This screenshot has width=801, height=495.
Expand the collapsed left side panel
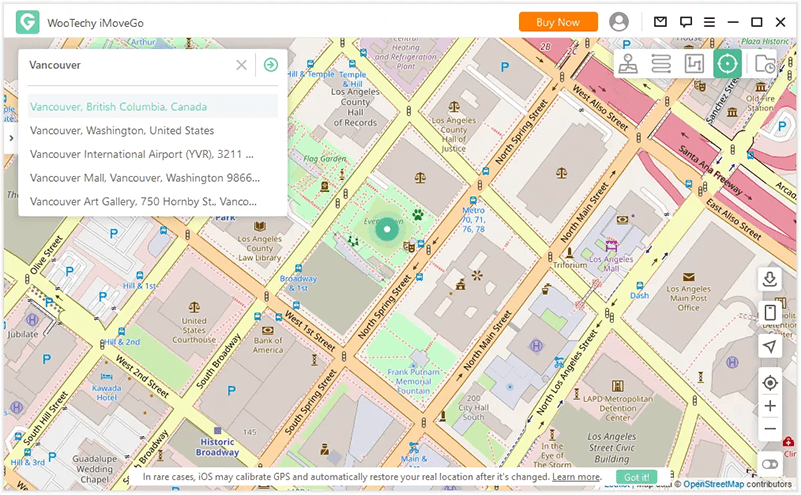pos(10,138)
